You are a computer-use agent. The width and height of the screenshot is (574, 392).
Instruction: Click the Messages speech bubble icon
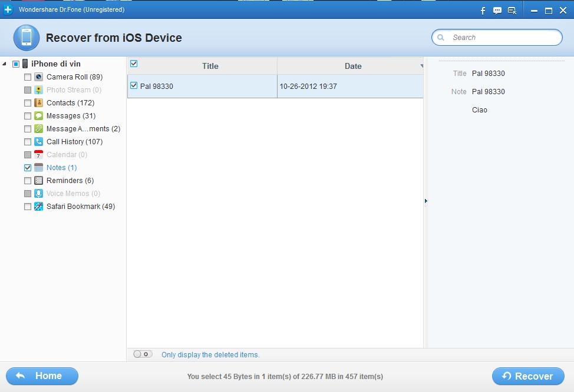point(38,116)
